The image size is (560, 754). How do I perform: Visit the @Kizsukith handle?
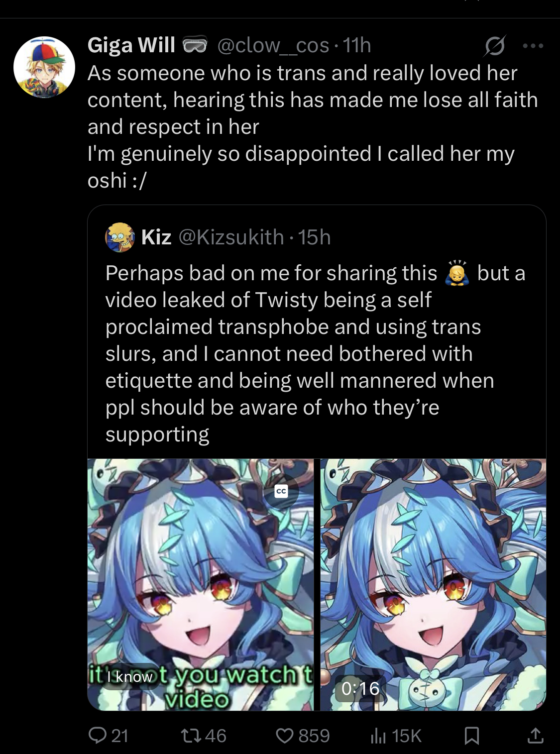(x=231, y=237)
